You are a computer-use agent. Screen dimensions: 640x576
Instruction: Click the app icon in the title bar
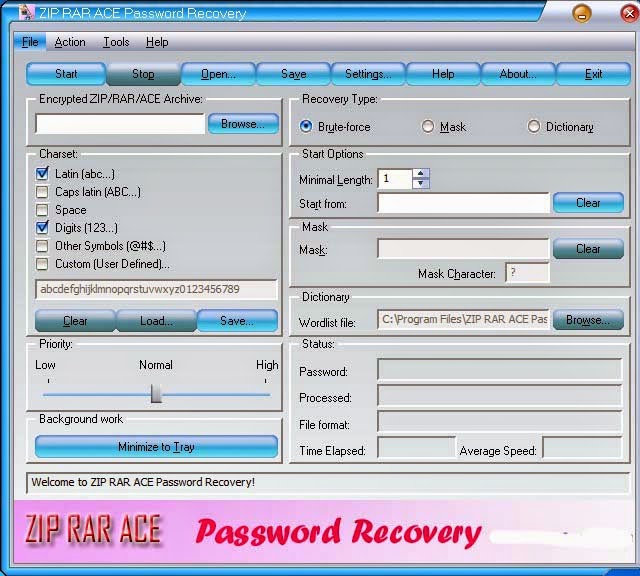(x=27, y=12)
